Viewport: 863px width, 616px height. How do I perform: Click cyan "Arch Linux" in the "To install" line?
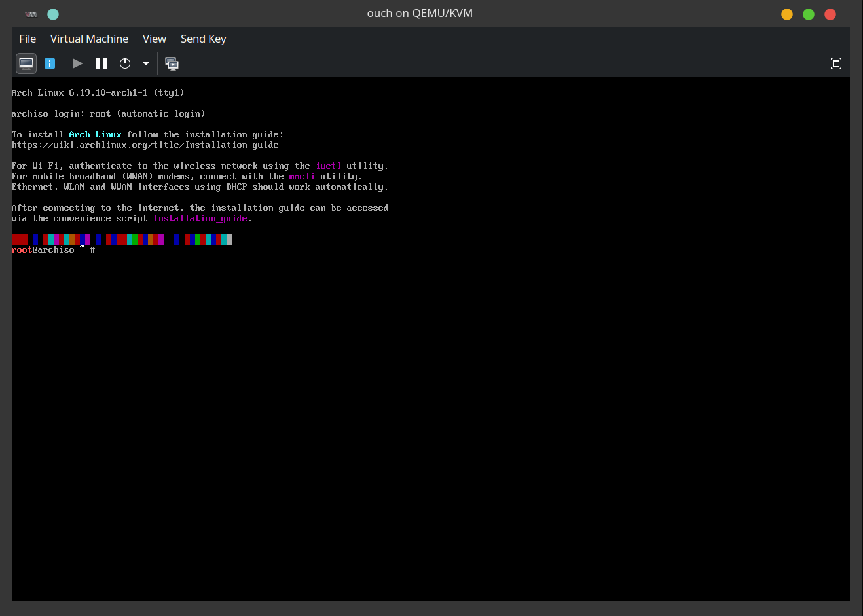96,135
